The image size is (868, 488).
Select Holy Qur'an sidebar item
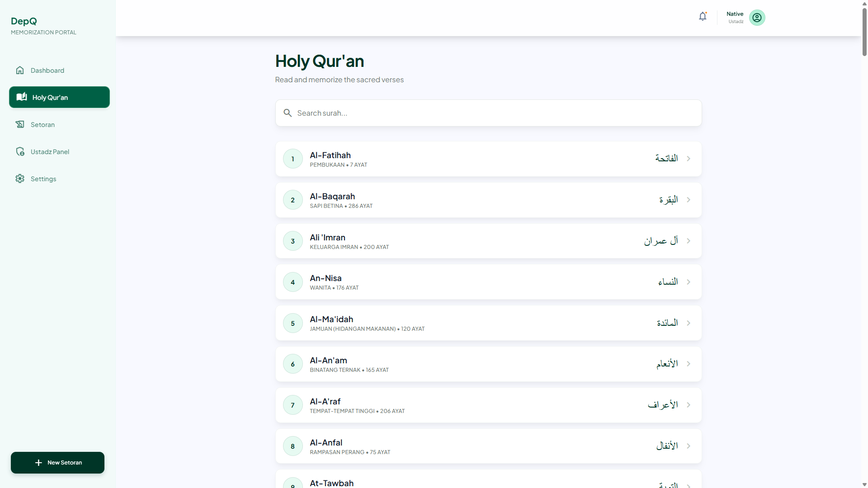(59, 97)
